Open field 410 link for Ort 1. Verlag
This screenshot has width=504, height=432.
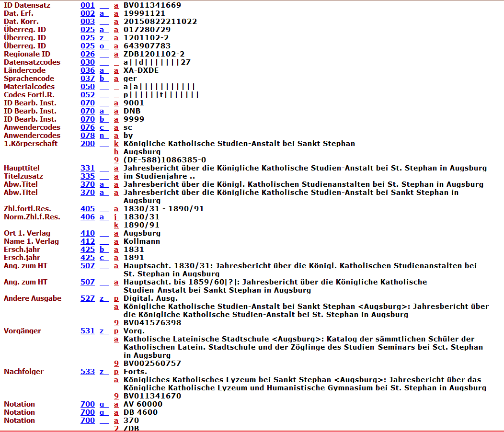pyautogui.click(x=88, y=233)
